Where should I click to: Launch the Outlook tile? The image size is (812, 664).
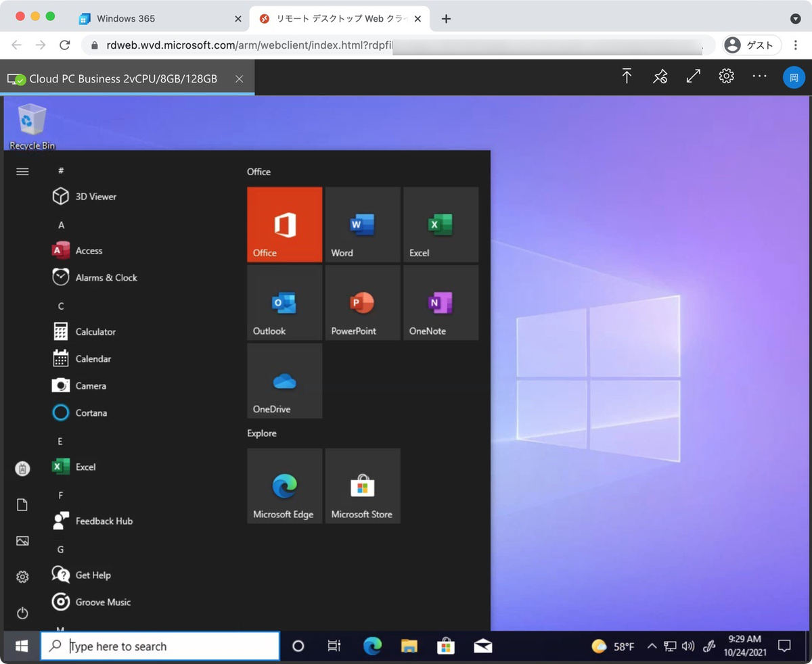click(x=284, y=302)
